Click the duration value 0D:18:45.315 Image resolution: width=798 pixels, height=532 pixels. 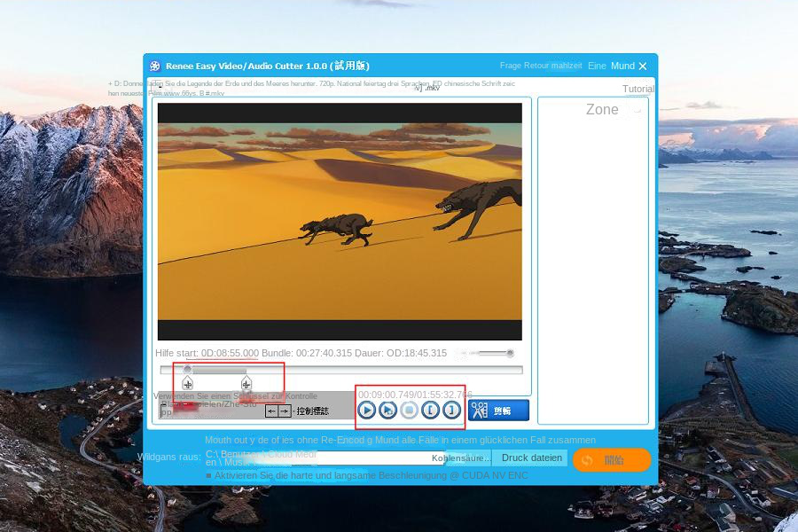[x=417, y=353]
